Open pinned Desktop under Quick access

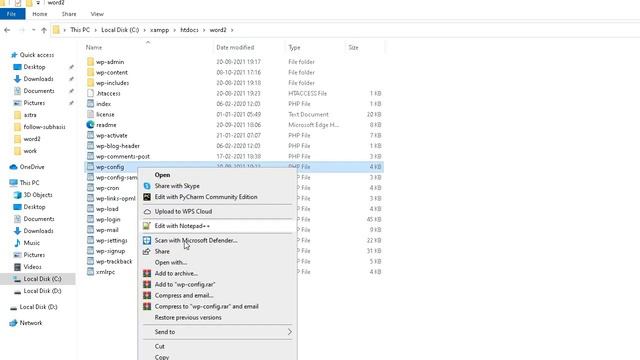coord(34,67)
